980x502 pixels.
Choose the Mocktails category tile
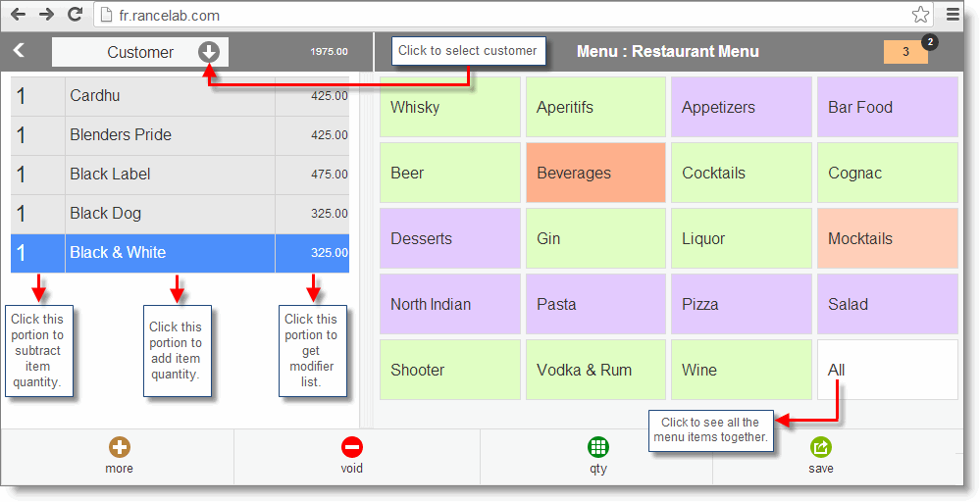888,238
